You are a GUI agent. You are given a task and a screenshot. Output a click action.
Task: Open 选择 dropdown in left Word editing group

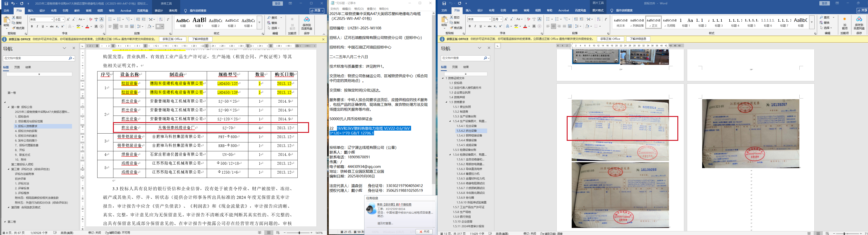pyautogui.click(x=274, y=28)
